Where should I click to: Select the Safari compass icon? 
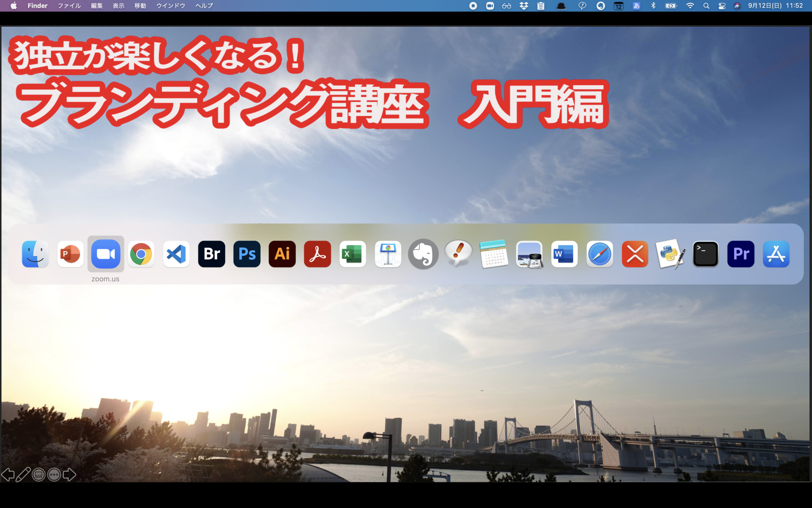pyautogui.click(x=599, y=254)
